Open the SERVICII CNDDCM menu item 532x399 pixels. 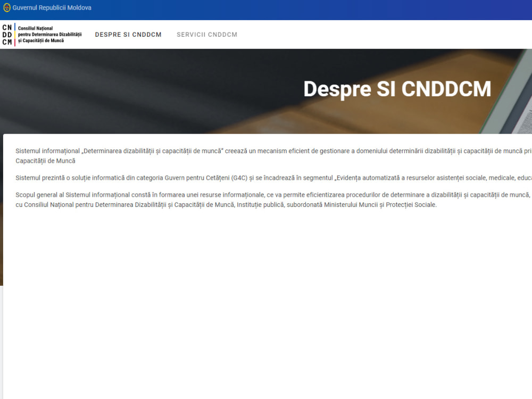click(x=207, y=35)
